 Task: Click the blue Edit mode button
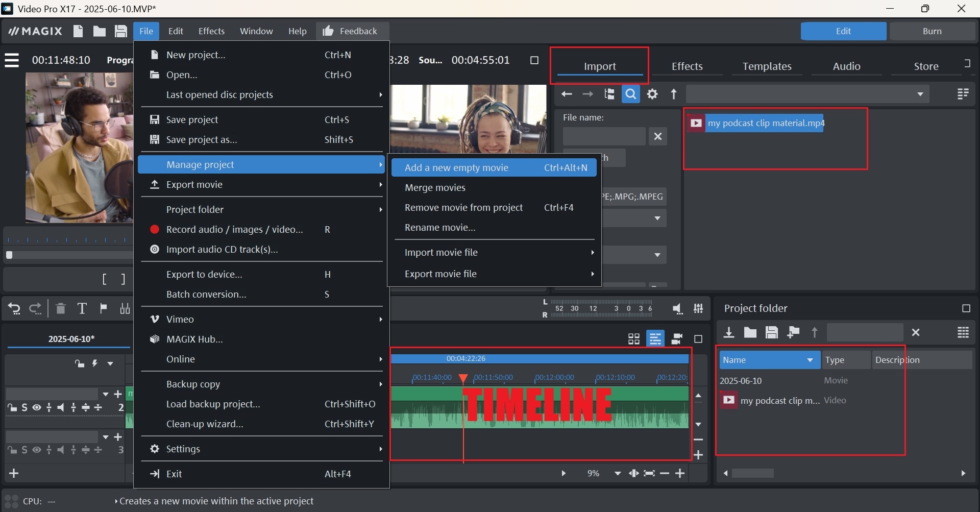(x=843, y=31)
